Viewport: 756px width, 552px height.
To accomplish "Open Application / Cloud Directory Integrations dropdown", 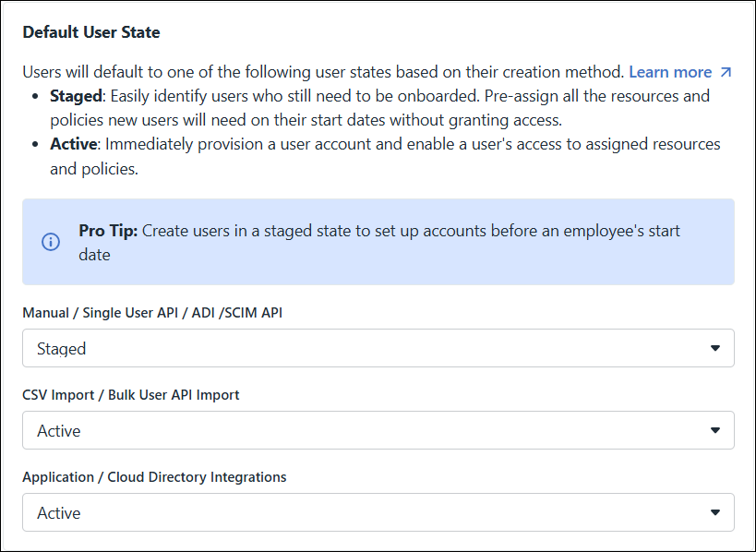I will (x=378, y=513).
